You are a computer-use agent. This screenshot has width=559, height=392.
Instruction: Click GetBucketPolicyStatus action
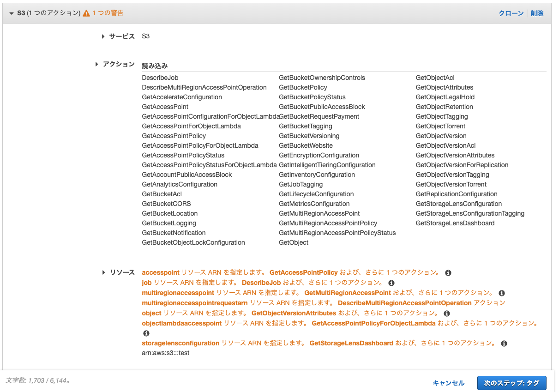click(312, 97)
